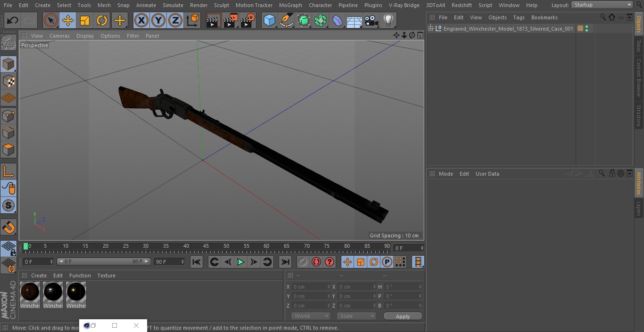Select the first Winchester material thumbnail

(x=30, y=292)
